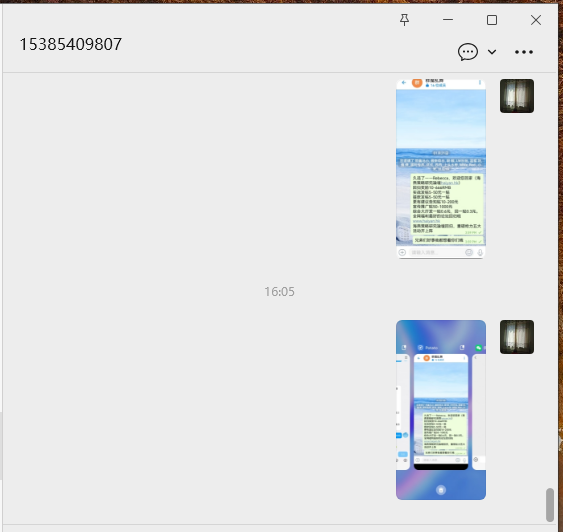This screenshot has height=532, width=563.
Task: Click the 16:05 timestamp
Action: 279,291
